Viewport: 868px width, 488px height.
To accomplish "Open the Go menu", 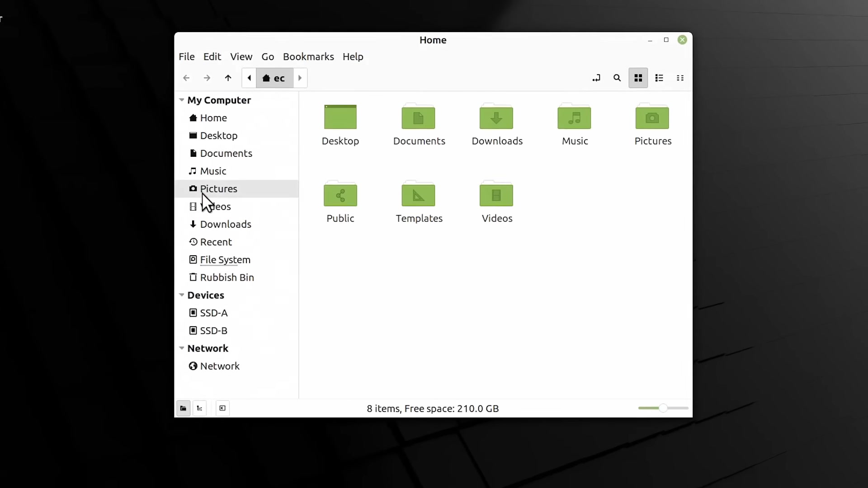I will coord(268,57).
